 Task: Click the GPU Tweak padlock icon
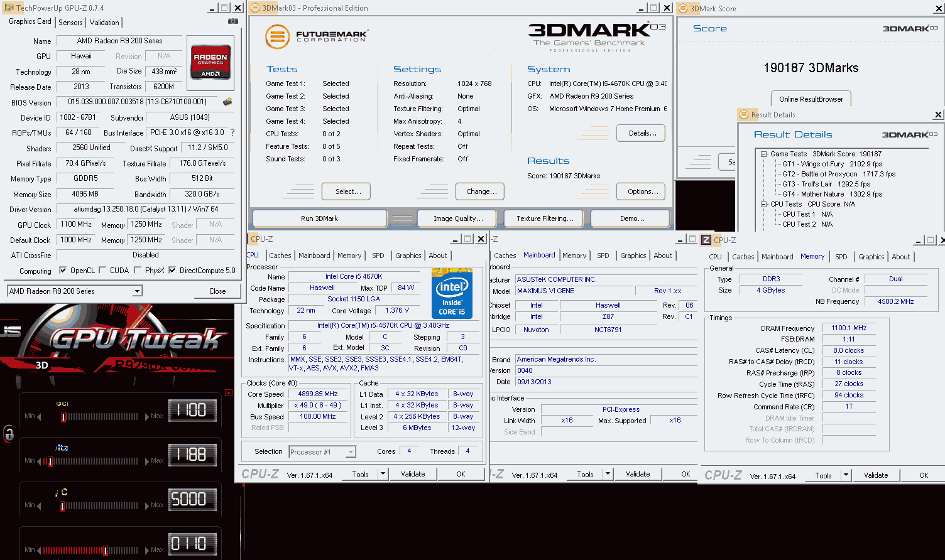[9, 433]
